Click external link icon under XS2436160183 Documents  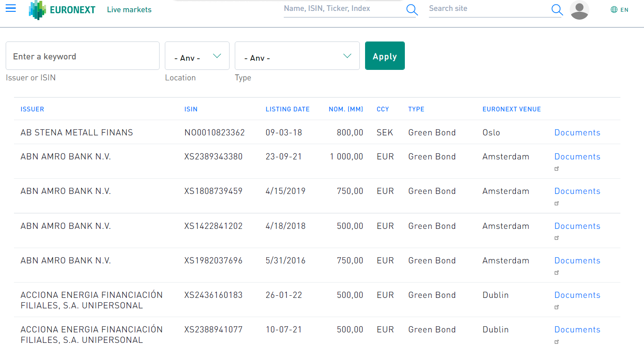click(557, 307)
